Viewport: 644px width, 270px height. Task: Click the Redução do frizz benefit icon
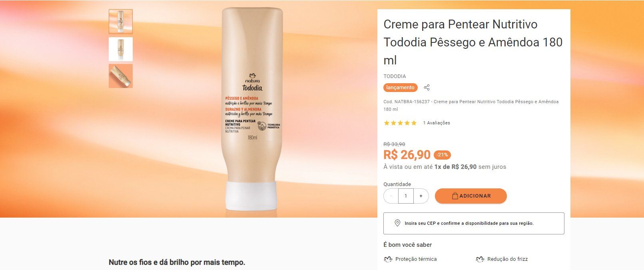pyautogui.click(x=480, y=259)
